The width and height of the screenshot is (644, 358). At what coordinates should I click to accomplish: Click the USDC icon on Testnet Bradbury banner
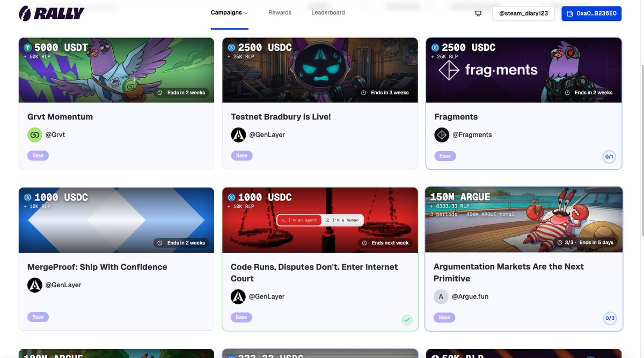tap(231, 48)
